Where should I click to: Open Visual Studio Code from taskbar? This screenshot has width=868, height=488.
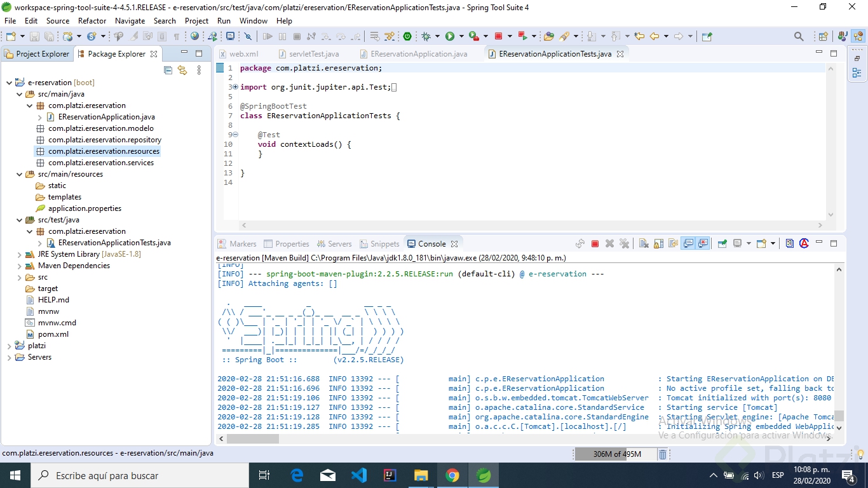point(358,475)
